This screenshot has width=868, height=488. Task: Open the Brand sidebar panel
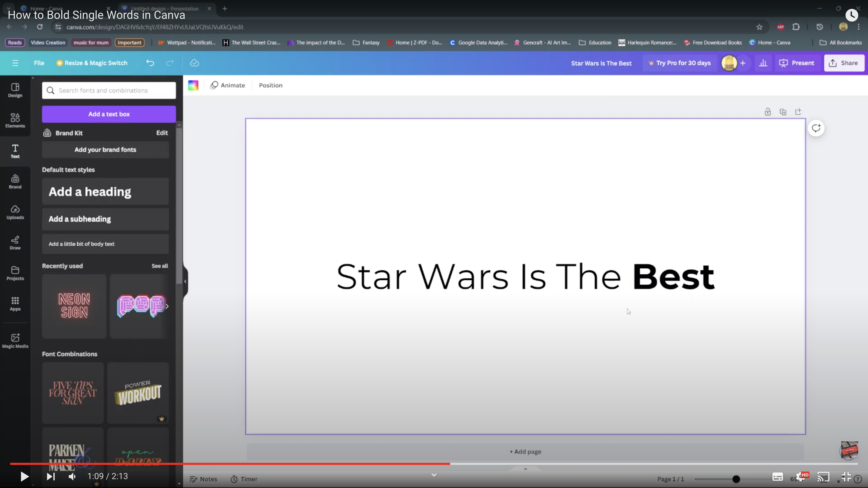coord(15,182)
